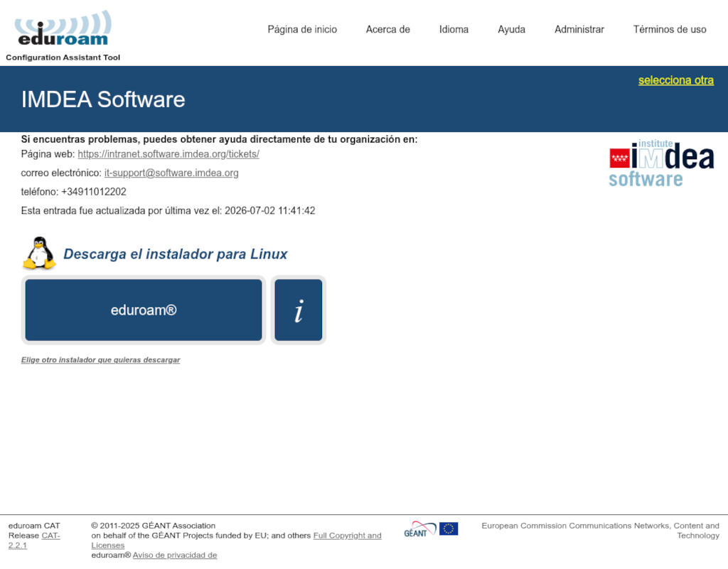The height and width of the screenshot is (569, 728).
Task: Click the EU flag icon in footer
Action: point(449,529)
